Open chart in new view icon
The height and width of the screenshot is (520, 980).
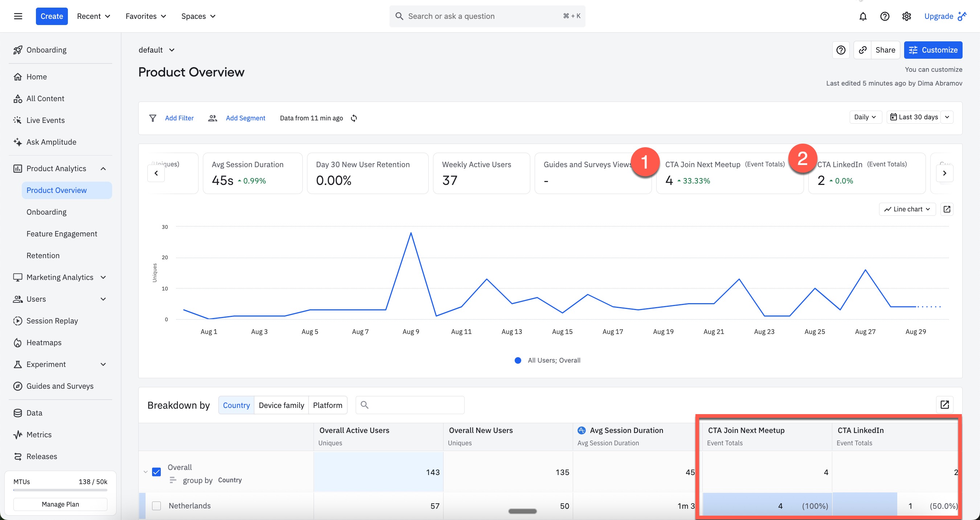(947, 209)
